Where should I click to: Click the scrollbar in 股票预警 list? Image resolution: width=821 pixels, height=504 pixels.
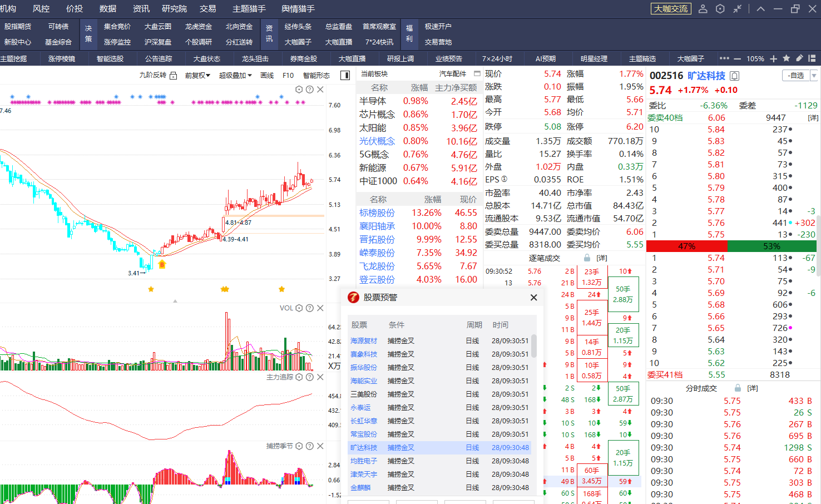tap(534, 346)
